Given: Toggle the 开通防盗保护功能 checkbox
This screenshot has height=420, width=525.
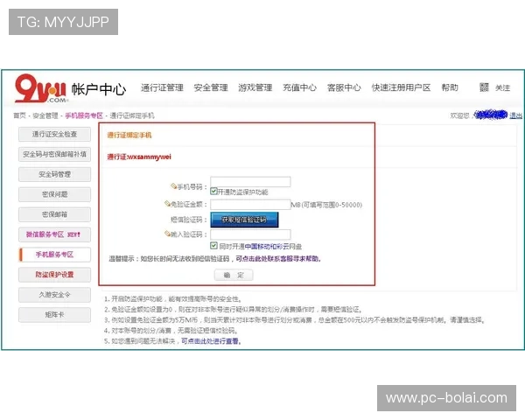Looking at the screenshot, I should [213, 192].
